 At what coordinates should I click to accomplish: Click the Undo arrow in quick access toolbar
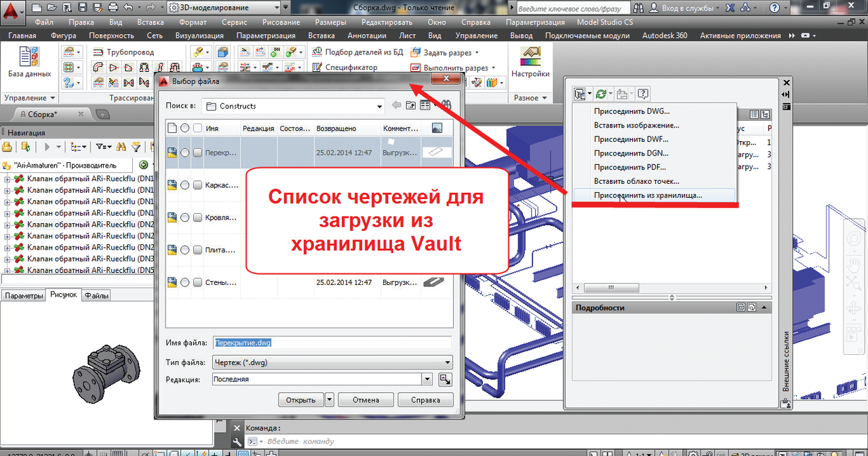point(129,7)
